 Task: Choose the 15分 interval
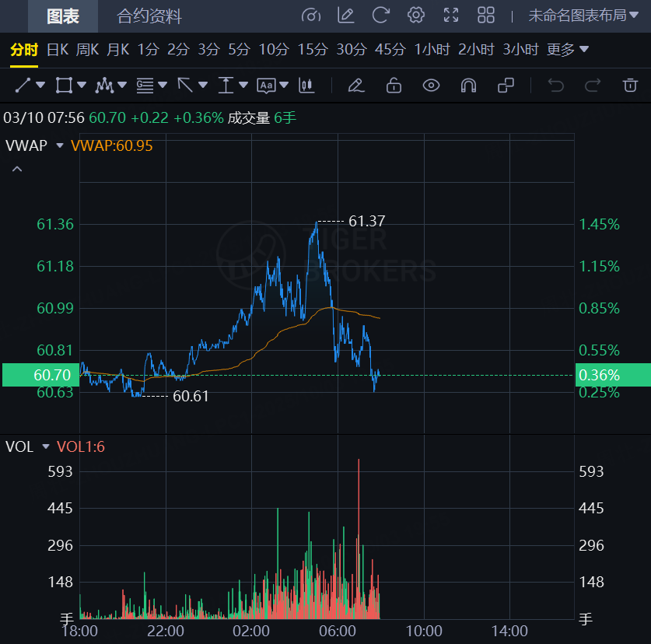[313, 50]
